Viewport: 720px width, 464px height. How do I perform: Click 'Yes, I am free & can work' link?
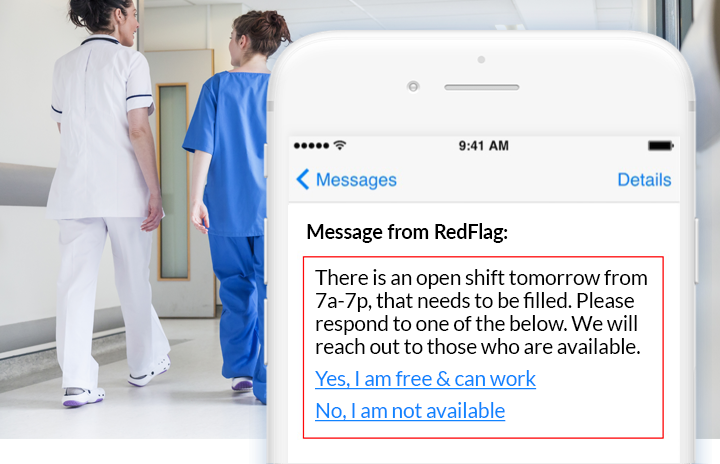pyautogui.click(x=425, y=379)
